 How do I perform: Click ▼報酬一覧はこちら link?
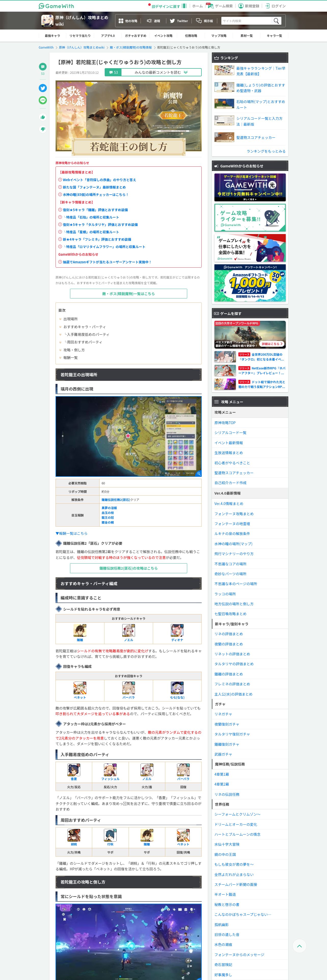72,533
